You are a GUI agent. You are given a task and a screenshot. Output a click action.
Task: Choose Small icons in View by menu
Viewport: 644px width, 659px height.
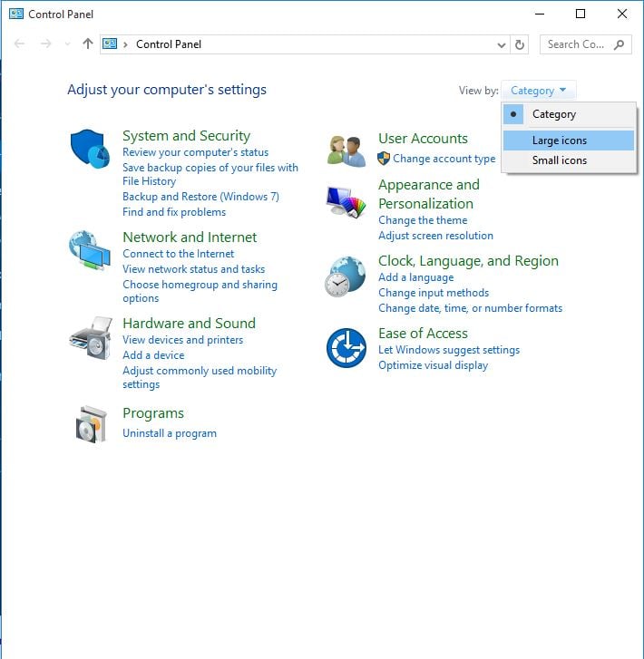(569, 160)
